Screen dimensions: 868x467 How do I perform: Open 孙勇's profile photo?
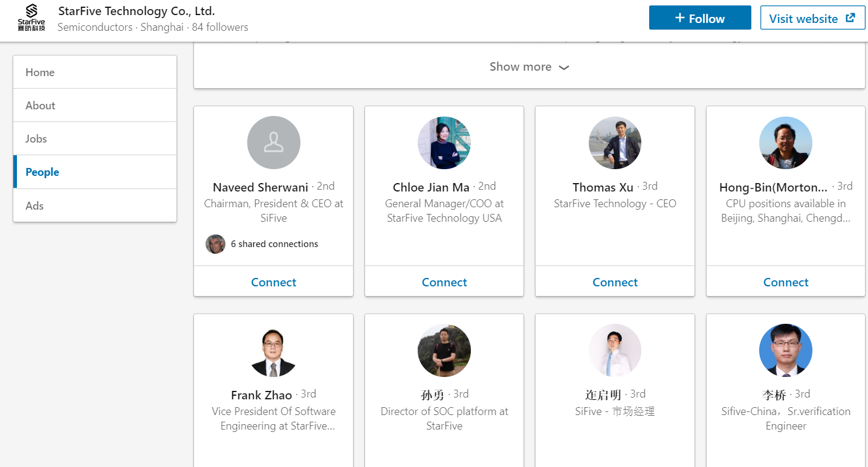[x=444, y=350]
